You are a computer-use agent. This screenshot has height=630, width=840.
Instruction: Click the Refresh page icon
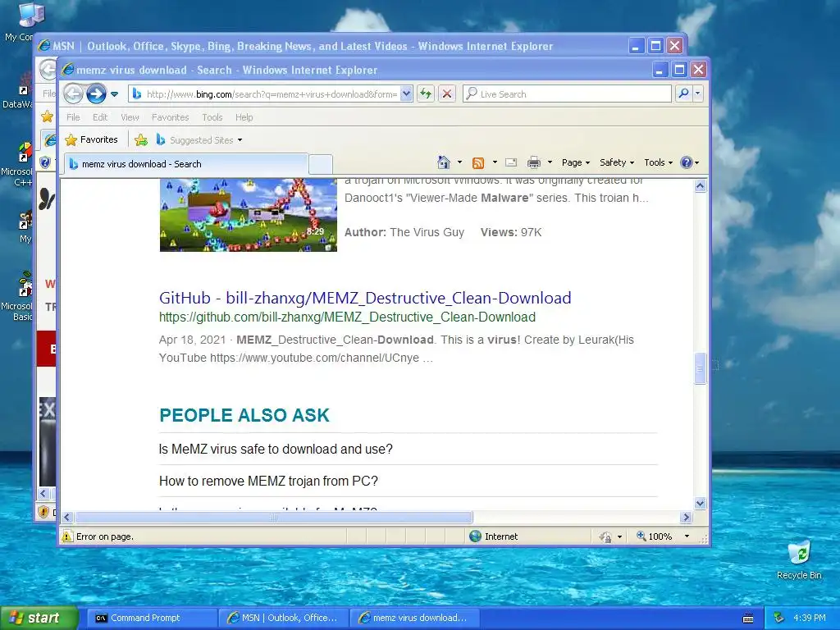tap(426, 94)
